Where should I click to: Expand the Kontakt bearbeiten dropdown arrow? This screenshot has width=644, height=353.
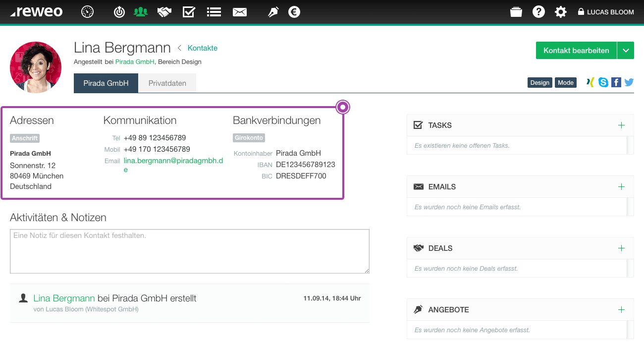tap(626, 51)
